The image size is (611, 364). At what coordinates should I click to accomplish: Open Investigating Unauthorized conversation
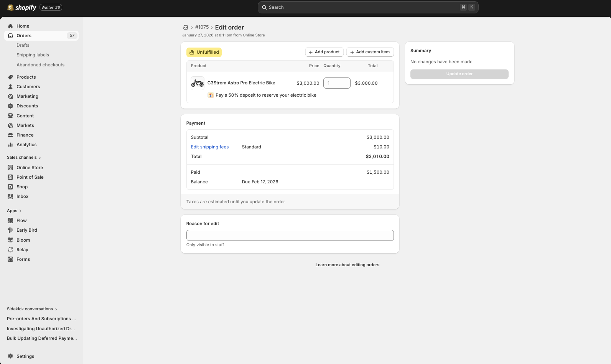point(41,329)
